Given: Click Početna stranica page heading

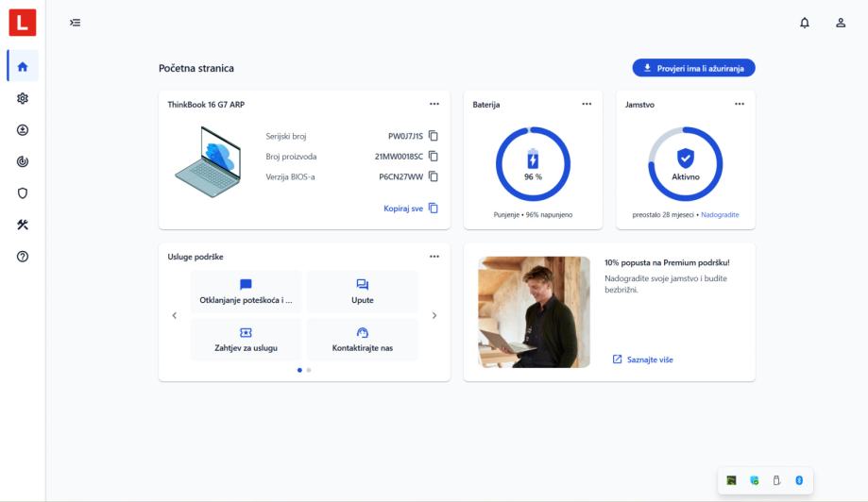Looking at the screenshot, I should (x=196, y=68).
